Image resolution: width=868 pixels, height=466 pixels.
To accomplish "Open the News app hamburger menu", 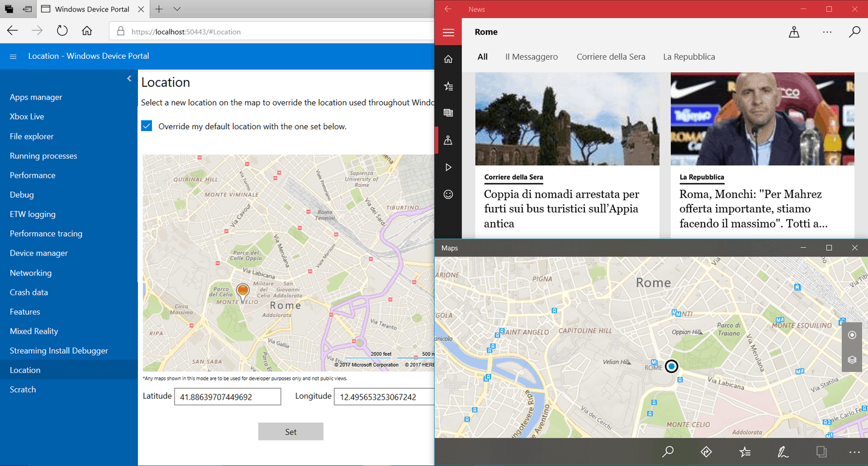I will click(448, 32).
